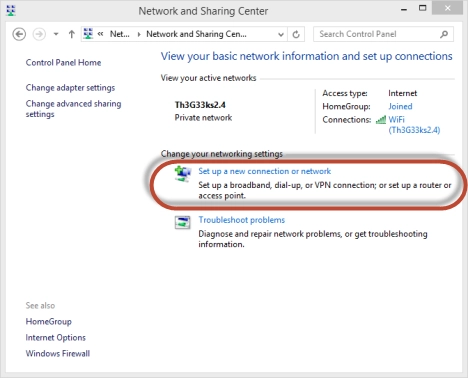Click the 'Private network' label
This screenshot has width=468, height=378.
tap(203, 118)
